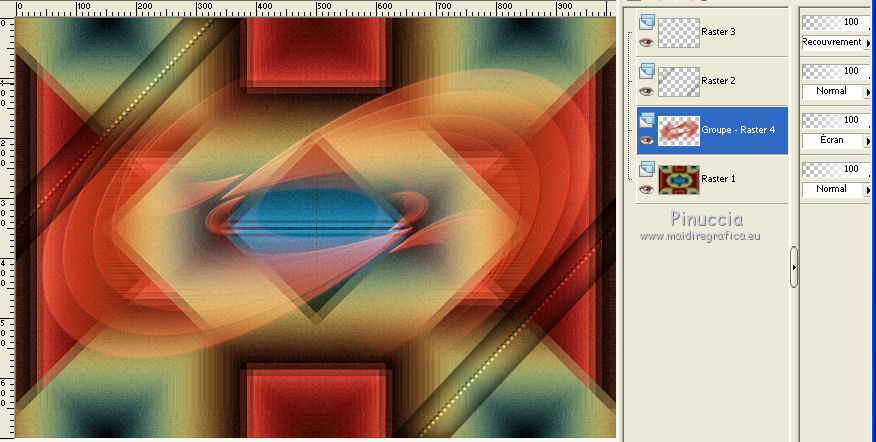Click the opacity slider of Raster 2
Image resolution: width=876 pixels, height=442 pixels.
tap(836, 71)
